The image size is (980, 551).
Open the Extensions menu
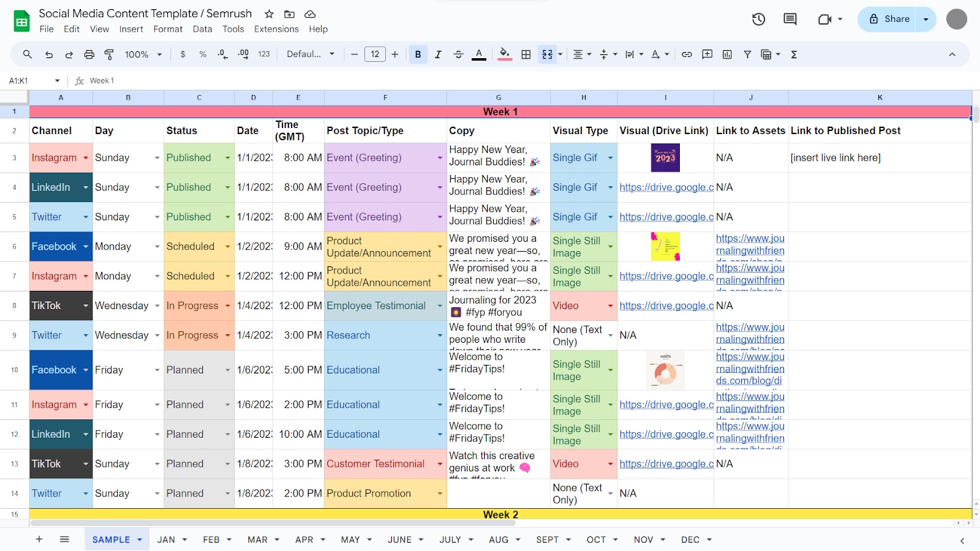tap(276, 29)
